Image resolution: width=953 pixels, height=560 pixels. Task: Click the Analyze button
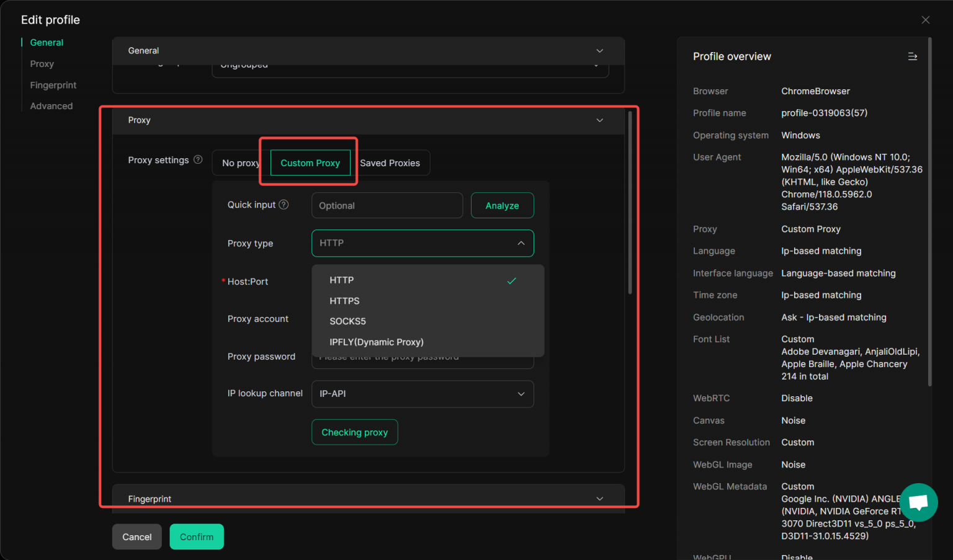point(502,205)
